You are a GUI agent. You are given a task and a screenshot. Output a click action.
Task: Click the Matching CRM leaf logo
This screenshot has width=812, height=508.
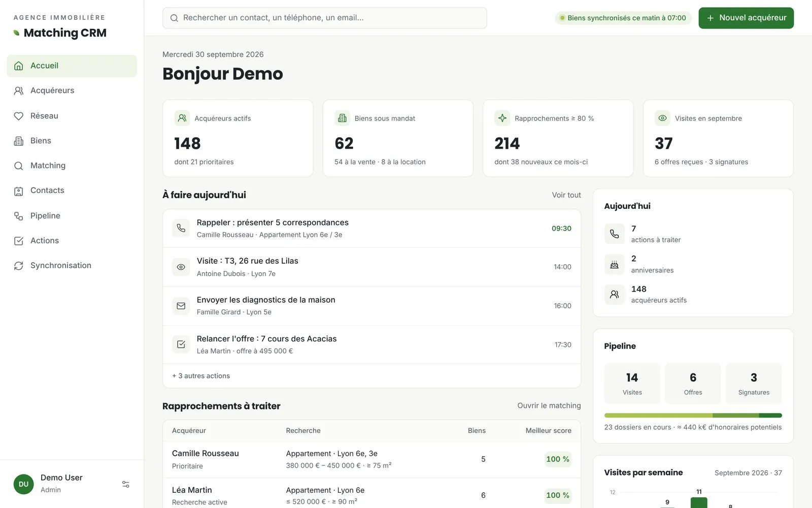click(17, 33)
